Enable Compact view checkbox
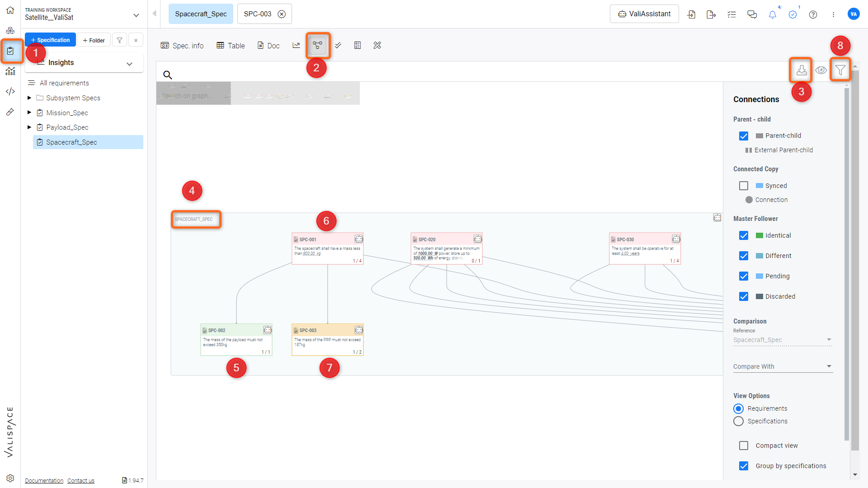The height and width of the screenshot is (488, 868). (744, 446)
